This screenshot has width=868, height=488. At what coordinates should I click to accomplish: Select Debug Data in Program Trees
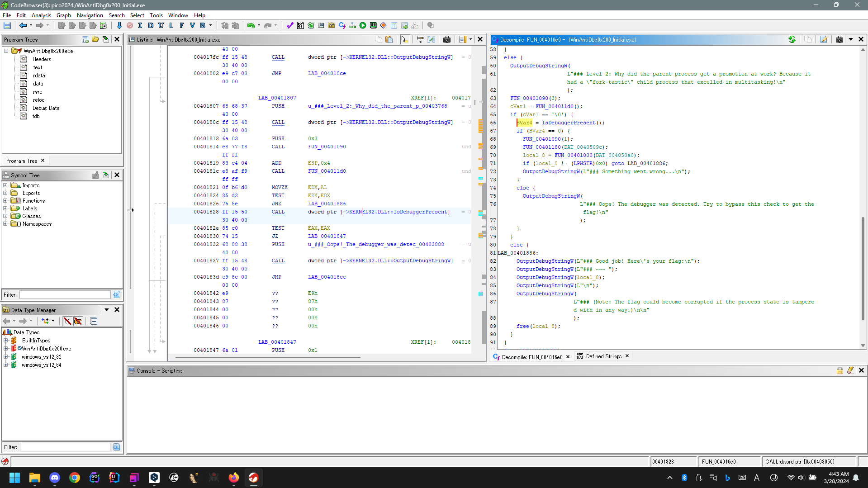click(x=46, y=108)
